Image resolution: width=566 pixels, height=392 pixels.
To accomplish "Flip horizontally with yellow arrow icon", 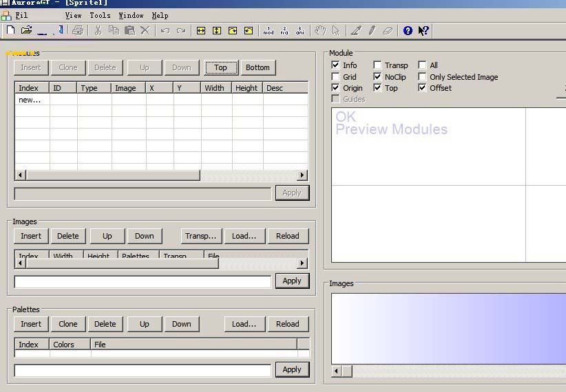I will [201, 31].
